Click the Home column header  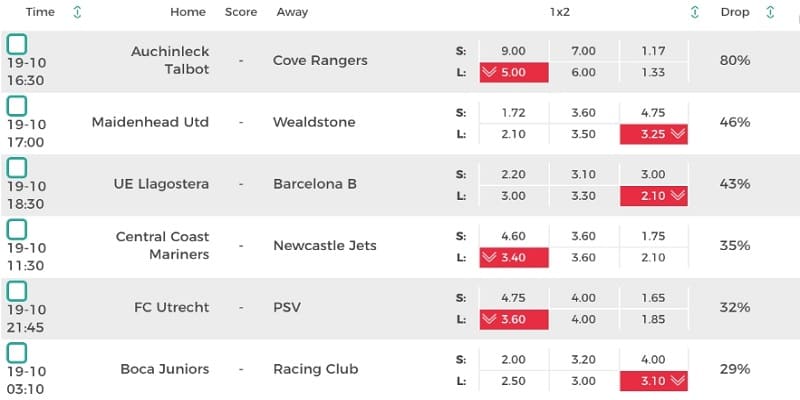tap(188, 13)
